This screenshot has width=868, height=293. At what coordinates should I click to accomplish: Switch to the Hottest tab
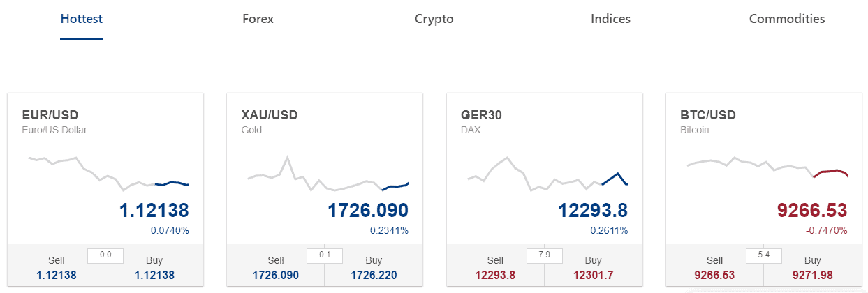click(x=82, y=19)
